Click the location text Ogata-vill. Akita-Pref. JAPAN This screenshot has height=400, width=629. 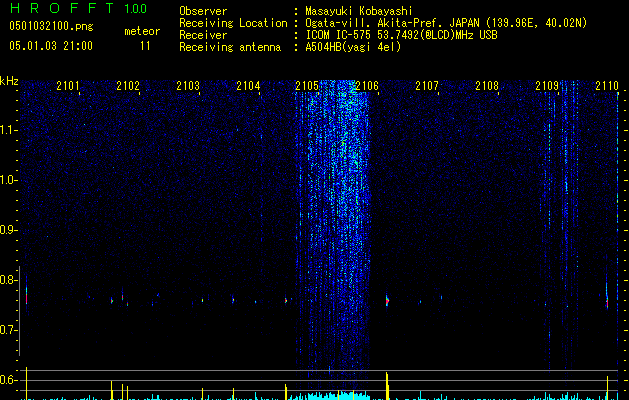coord(393,23)
